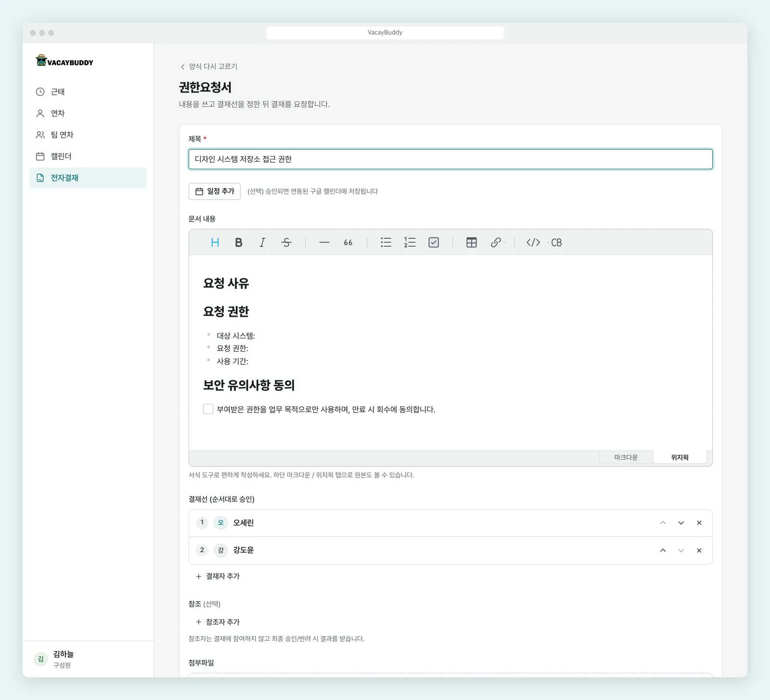770x700 pixels.
Task: Switch to the 마크다운 editor tab
Action: 626,457
